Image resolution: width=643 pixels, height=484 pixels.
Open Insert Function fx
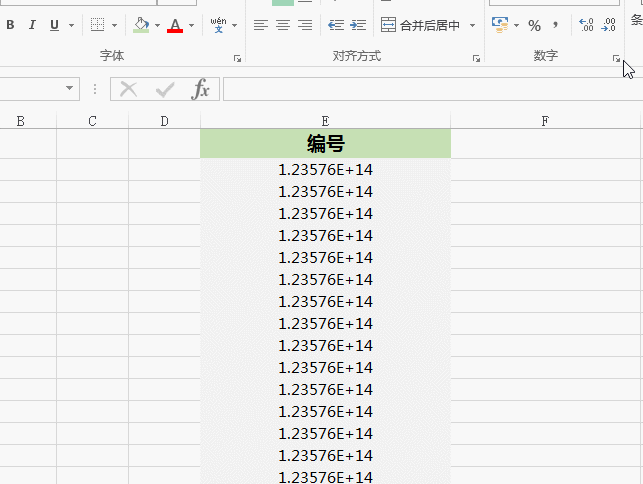(200, 89)
